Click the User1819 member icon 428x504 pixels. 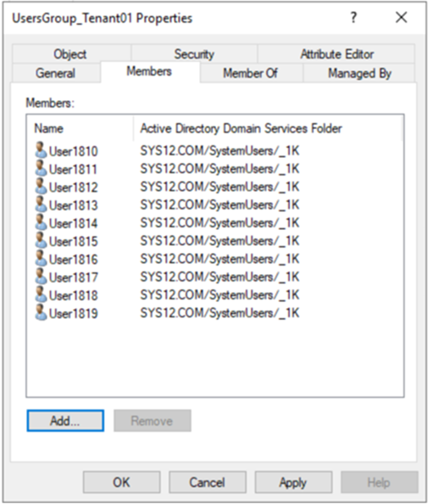coord(41,312)
